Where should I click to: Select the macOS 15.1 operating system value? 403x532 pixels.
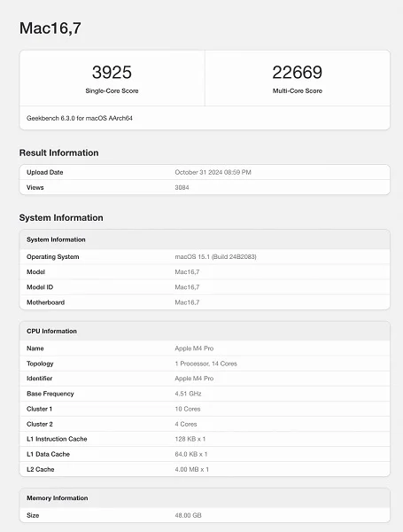click(x=215, y=257)
